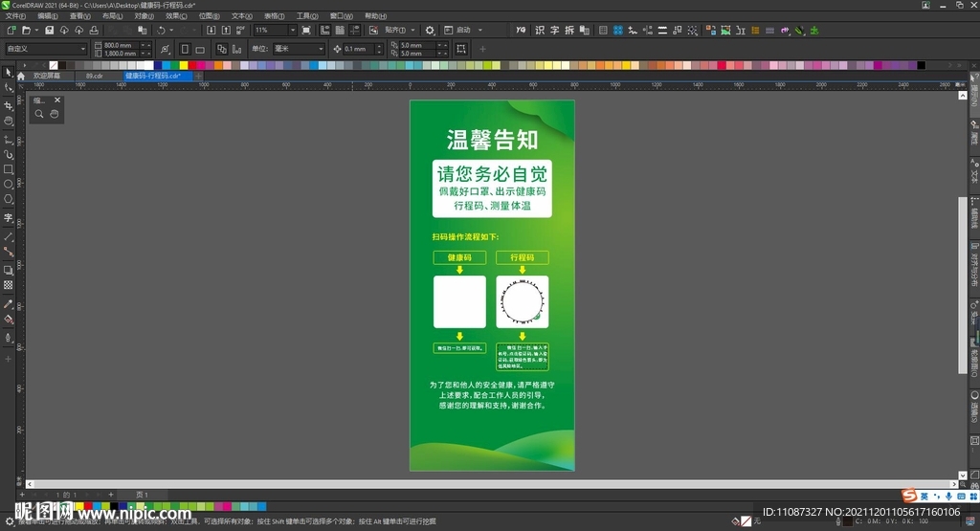This screenshot has height=531, width=980.
Task: Pick yellow swatch in top palette
Action: click(183, 65)
